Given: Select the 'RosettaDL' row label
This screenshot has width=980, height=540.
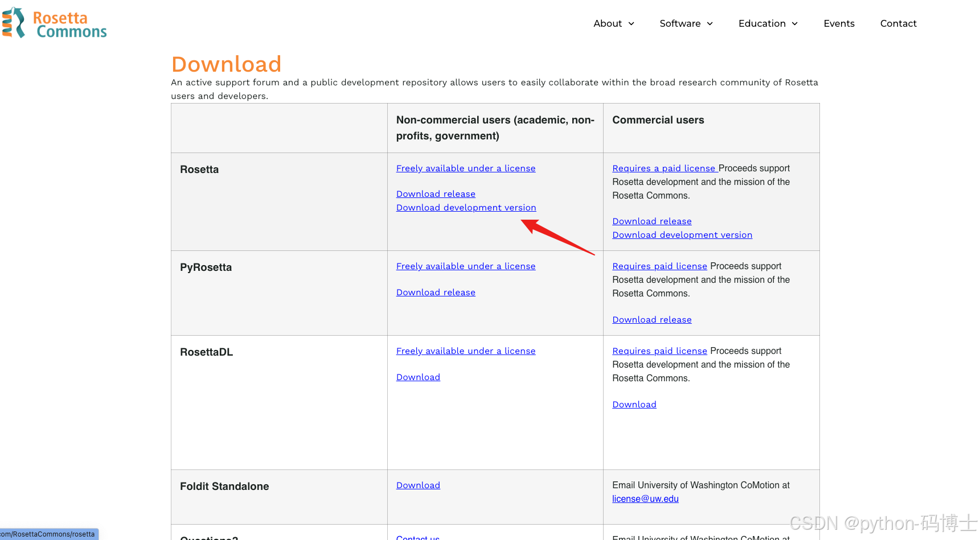Looking at the screenshot, I should pyautogui.click(x=207, y=352).
